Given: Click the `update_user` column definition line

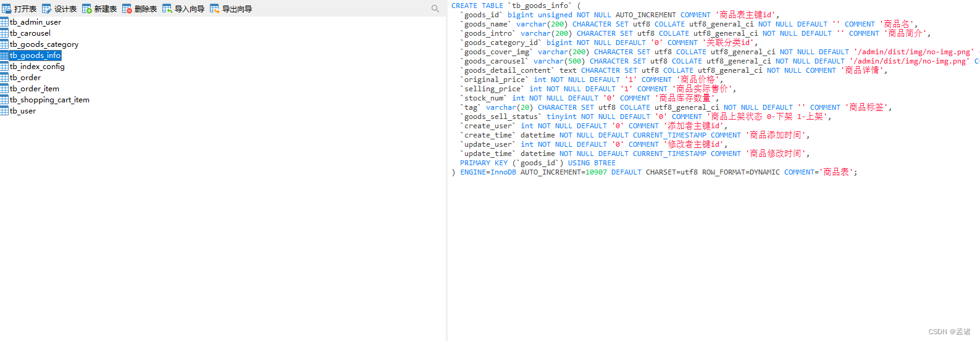Looking at the screenshot, I should [x=594, y=144].
